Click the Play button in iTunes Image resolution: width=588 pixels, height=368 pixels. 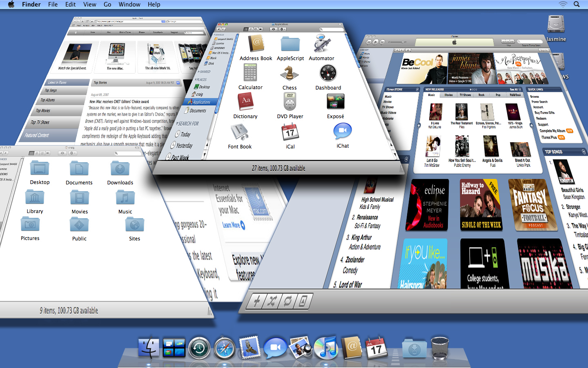point(376,42)
